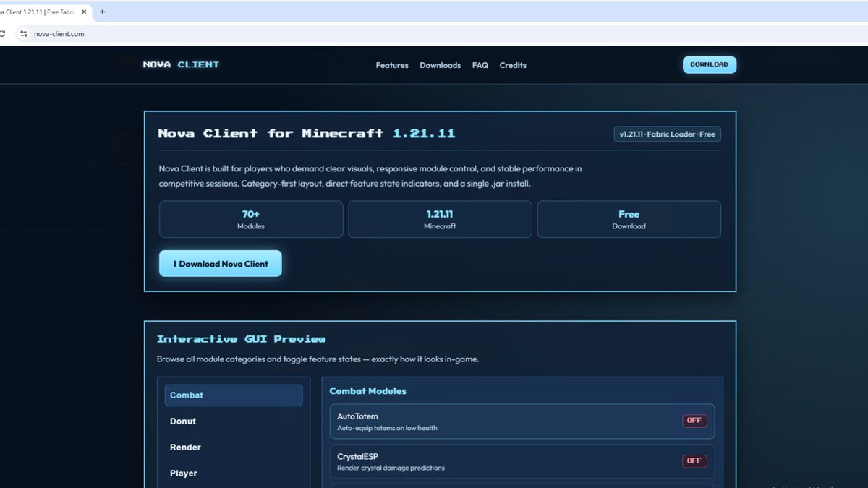Click the DOWNLOAD button in header
This screenshot has height=488, width=868.
coord(709,64)
